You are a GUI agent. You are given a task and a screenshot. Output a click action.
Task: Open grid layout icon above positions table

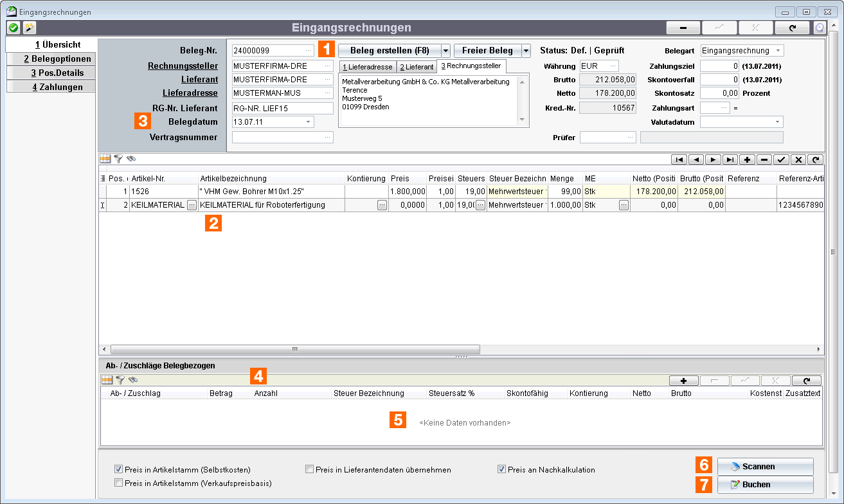[x=105, y=158]
